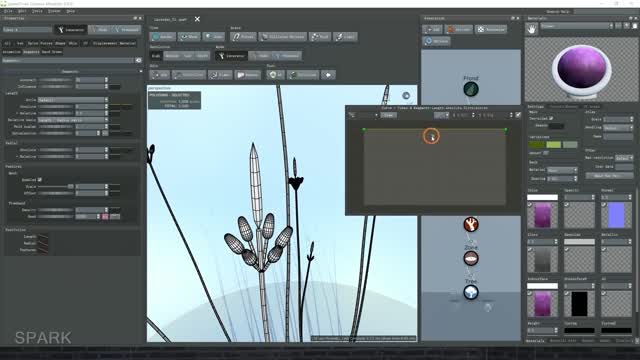Switch to the Displacement properties tab
The width and height of the screenshot is (640, 360).
(x=105, y=43)
